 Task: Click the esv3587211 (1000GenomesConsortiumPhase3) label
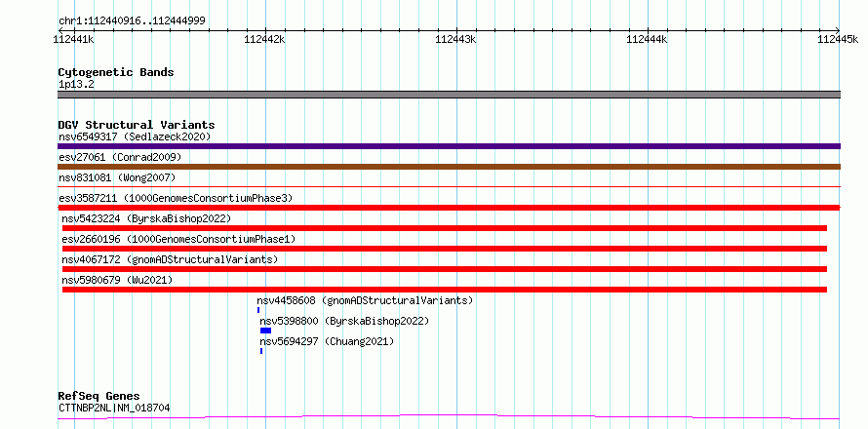pos(176,198)
